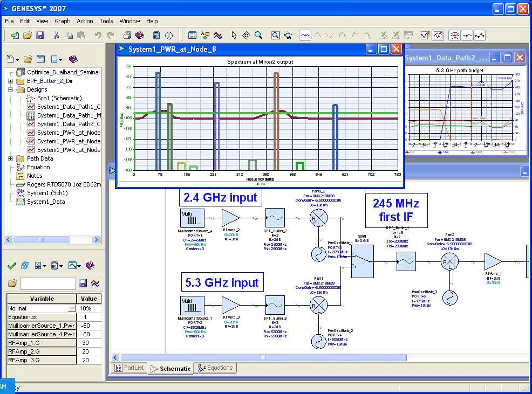The height and width of the screenshot is (394, 532).
Task: Open the Edit menu
Action: point(25,21)
